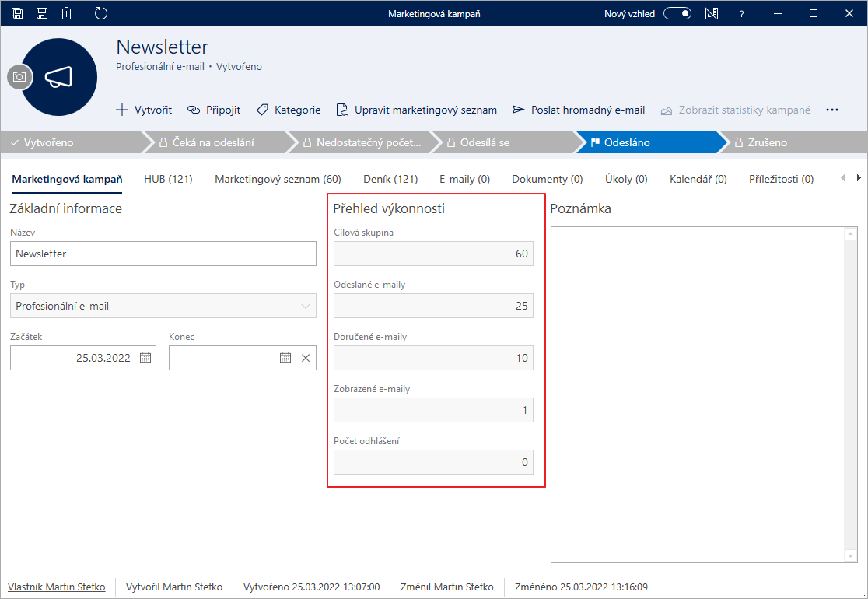This screenshot has height=599, width=868.
Task: Click Zobrazit statistiky kampaně
Action: tap(736, 110)
